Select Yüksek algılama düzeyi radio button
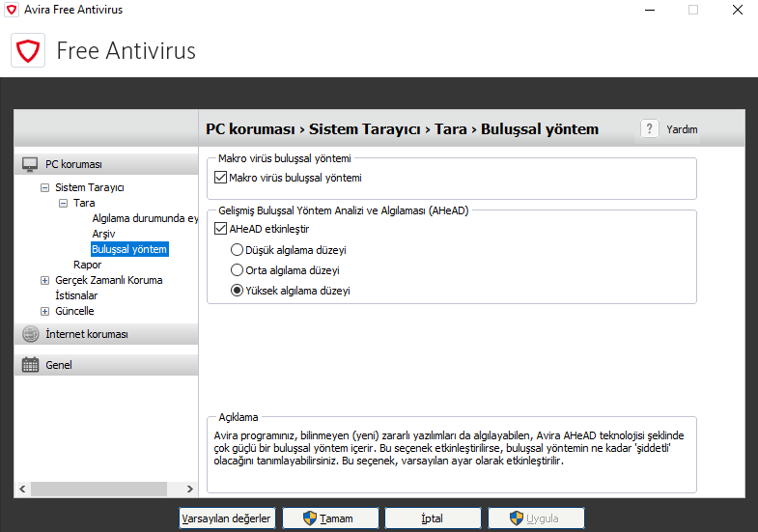This screenshot has width=758, height=532. point(237,291)
